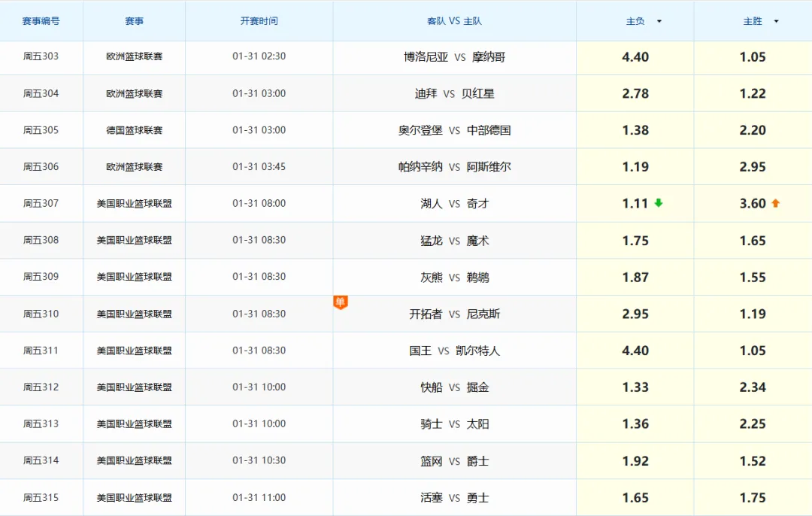Click the 周五307 match number cell

pyautogui.click(x=41, y=204)
